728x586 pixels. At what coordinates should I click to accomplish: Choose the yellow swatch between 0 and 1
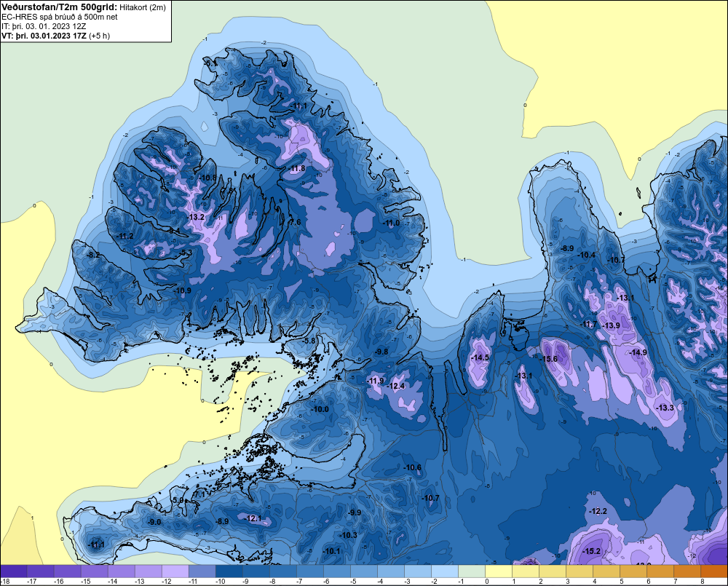499,571
